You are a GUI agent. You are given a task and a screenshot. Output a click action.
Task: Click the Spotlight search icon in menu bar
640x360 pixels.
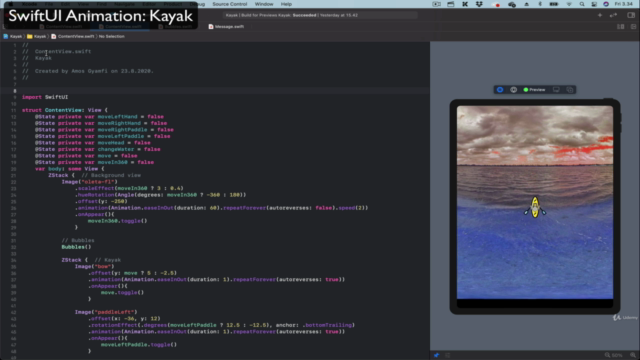(x=582, y=4)
